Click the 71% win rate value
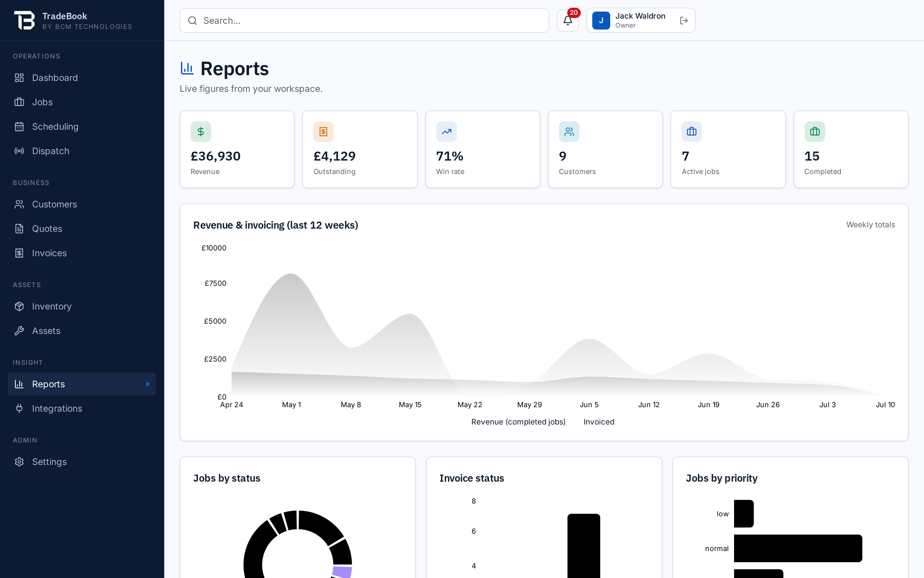The height and width of the screenshot is (578, 924). pos(449,156)
